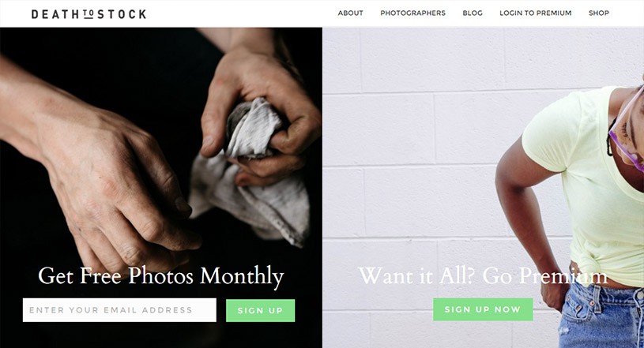644x348 pixels.
Task: Click the Get Free Photos Monthly heading
Action: [x=161, y=275]
